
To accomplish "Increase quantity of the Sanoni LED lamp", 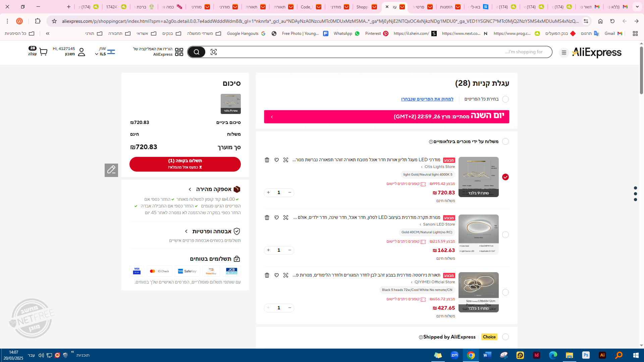I will point(268,250).
